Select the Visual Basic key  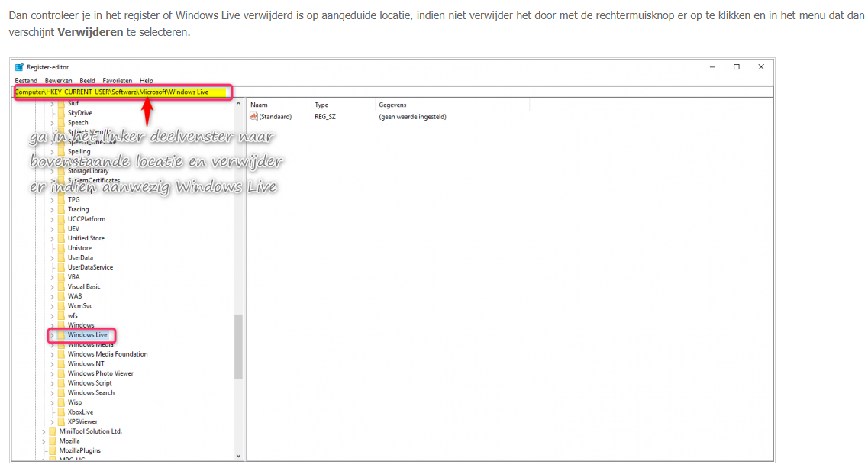coord(84,286)
